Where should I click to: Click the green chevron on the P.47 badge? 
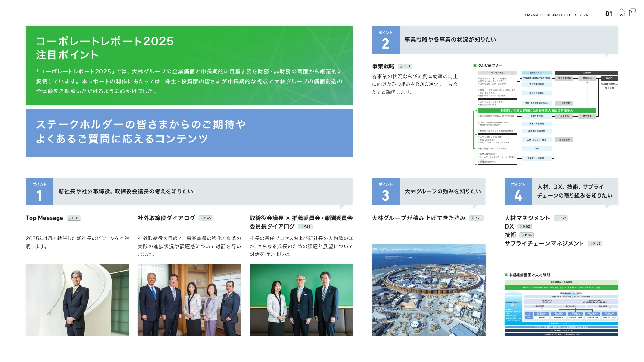click(x=557, y=218)
